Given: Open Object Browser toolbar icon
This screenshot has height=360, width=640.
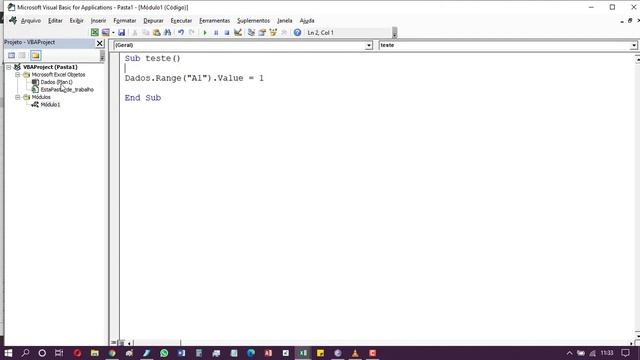Looking at the screenshot, I should [x=273, y=32].
